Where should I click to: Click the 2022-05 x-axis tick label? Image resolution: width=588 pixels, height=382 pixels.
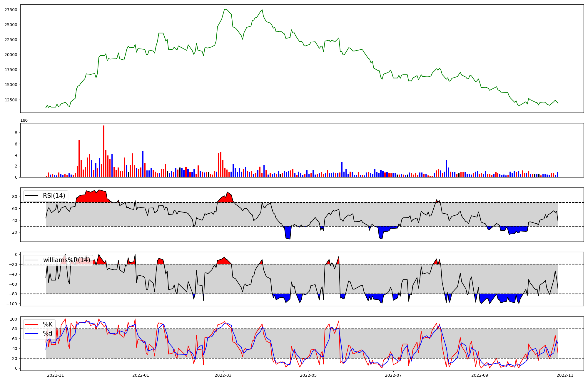click(308, 375)
